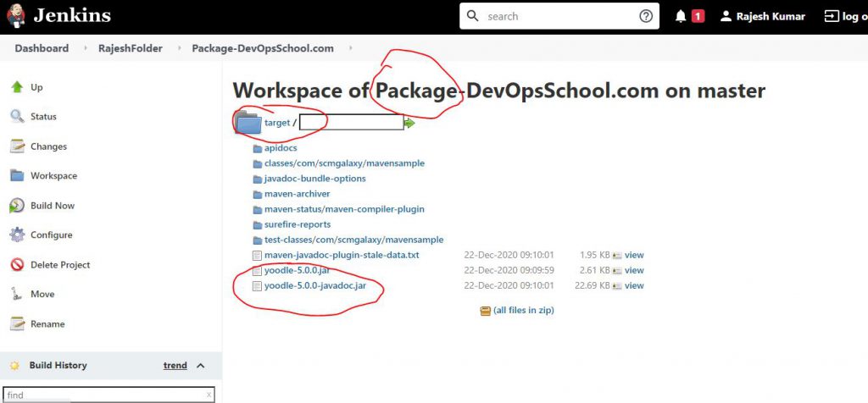Click the Status magnifying glass icon
Screen dimensions: 868x403
click(x=16, y=117)
